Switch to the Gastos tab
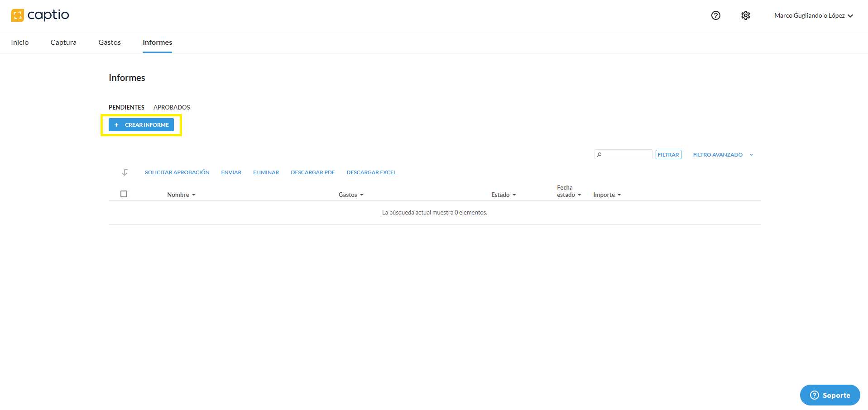The image size is (868, 410). point(110,42)
